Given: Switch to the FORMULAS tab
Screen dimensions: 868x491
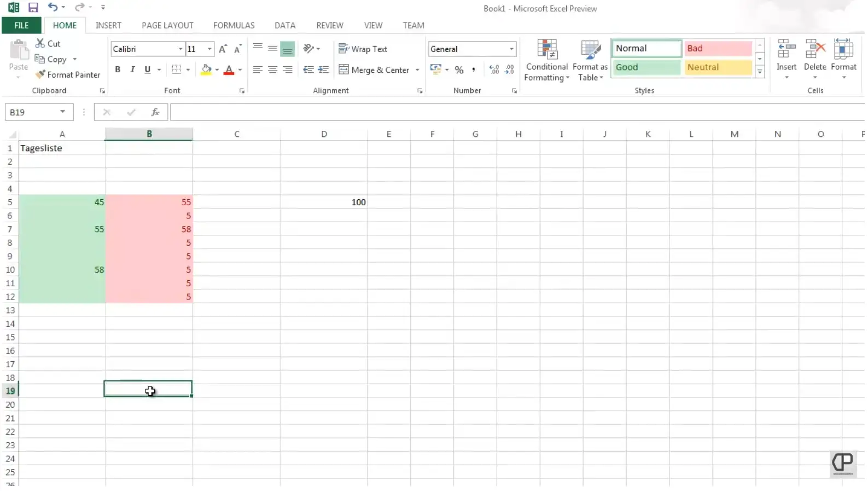Looking at the screenshot, I should pos(234,26).
